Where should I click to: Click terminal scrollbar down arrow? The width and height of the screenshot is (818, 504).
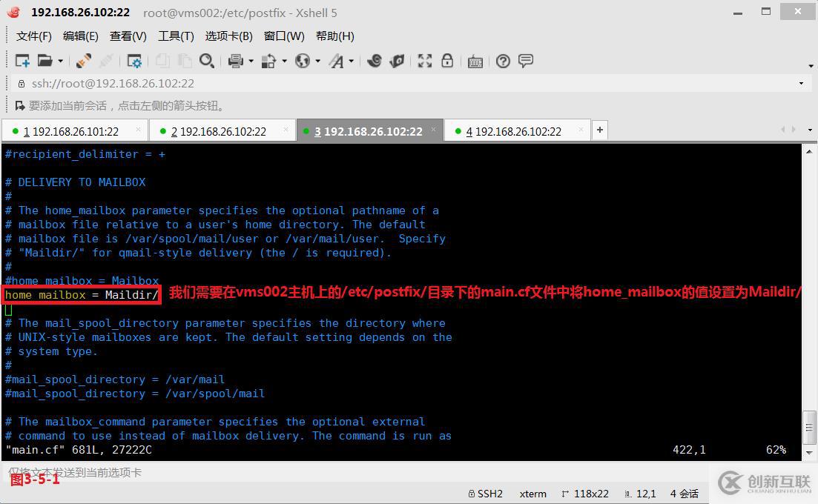(809, 452)
